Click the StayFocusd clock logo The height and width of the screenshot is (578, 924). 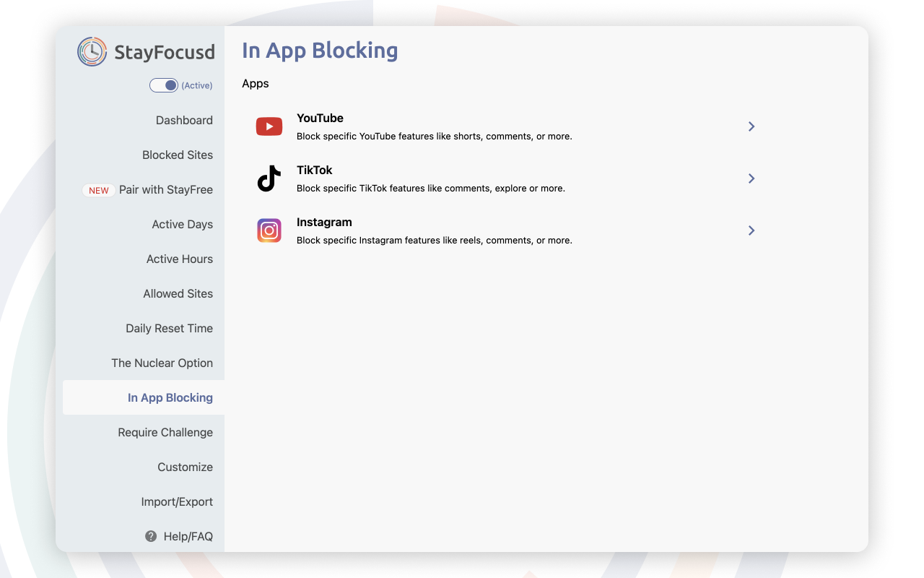(x=90, y=51)
